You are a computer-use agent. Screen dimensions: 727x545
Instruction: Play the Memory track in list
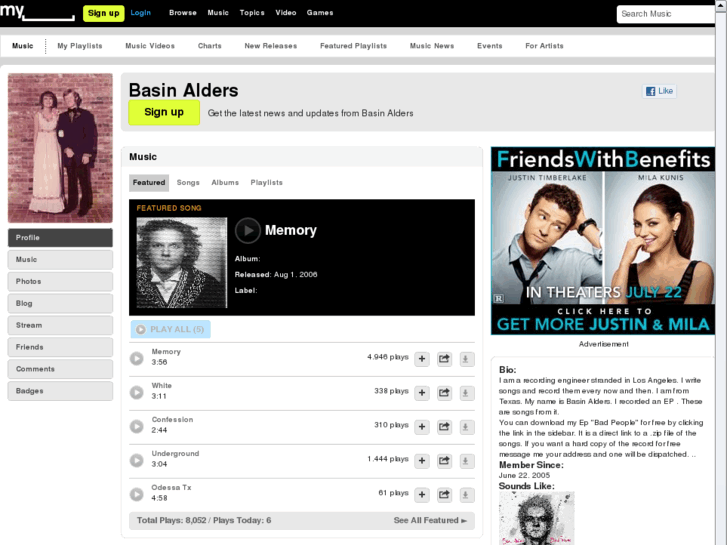[x=137, y=359]
